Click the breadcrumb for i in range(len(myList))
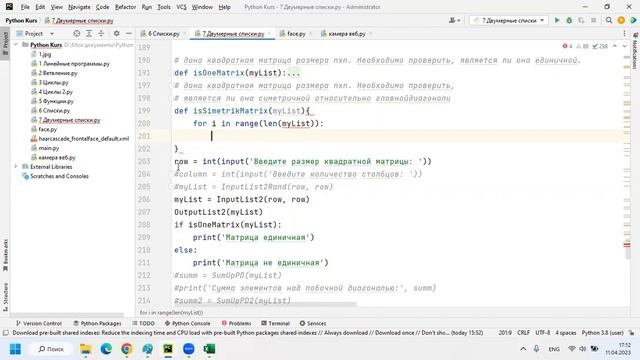The image size is (640, 360). click(x=171, y=313)
